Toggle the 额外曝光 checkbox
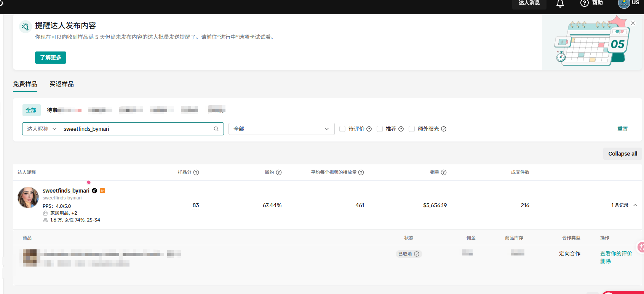The width and height of the screenshot is (644, 294). [412, 129]
